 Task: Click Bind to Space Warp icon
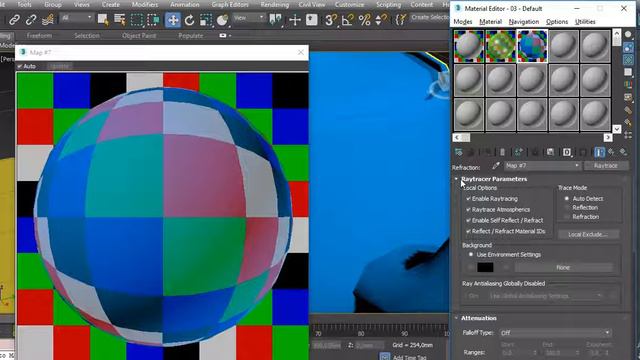(x=48, y=20)
